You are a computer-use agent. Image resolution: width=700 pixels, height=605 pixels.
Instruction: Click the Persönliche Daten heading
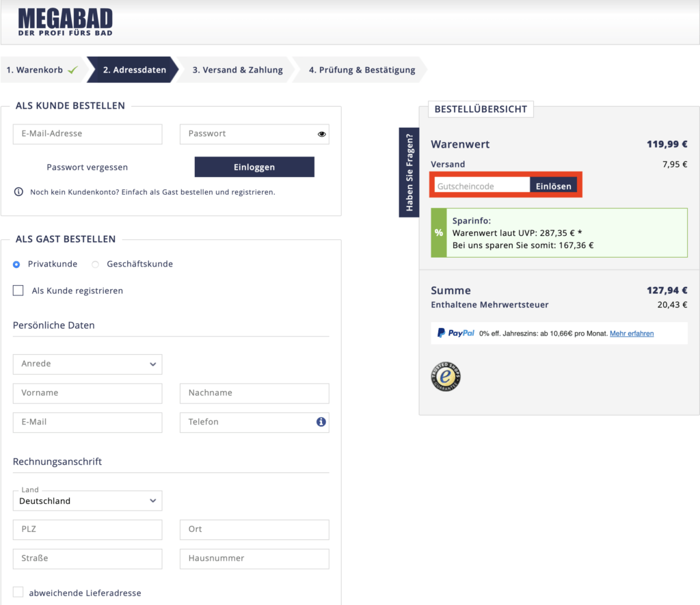(53, 325)
